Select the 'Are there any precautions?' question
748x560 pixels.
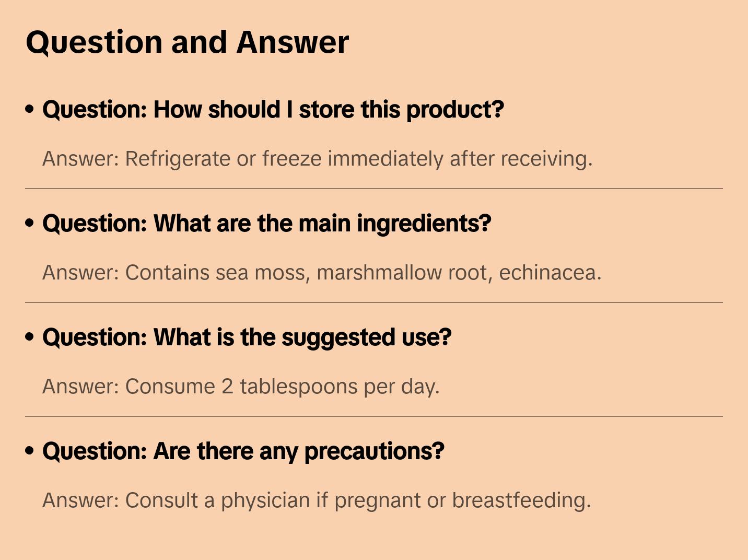[x=243, y=451]
